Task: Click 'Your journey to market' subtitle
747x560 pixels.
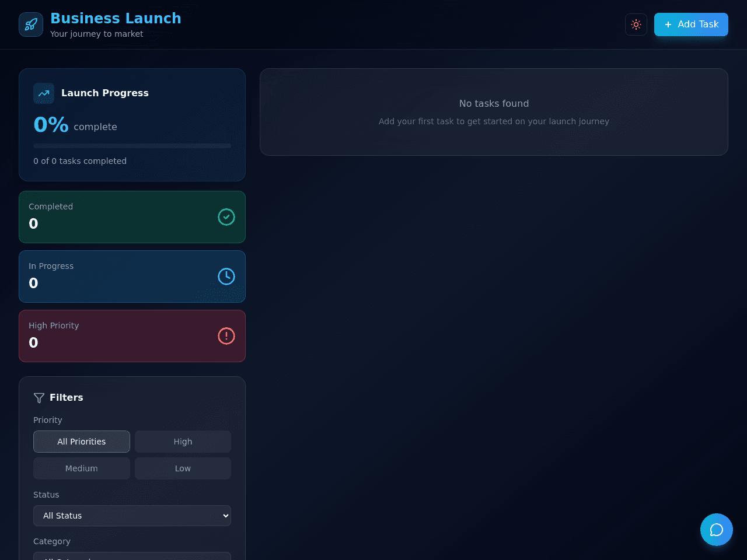Action: [x=96, y=34]
